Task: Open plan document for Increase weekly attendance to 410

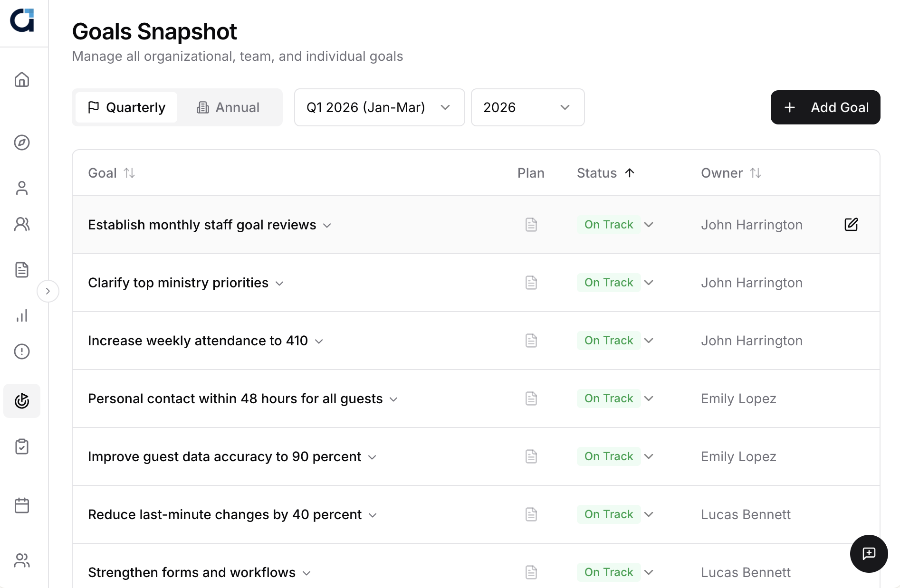Action: [x=531, y=341]
